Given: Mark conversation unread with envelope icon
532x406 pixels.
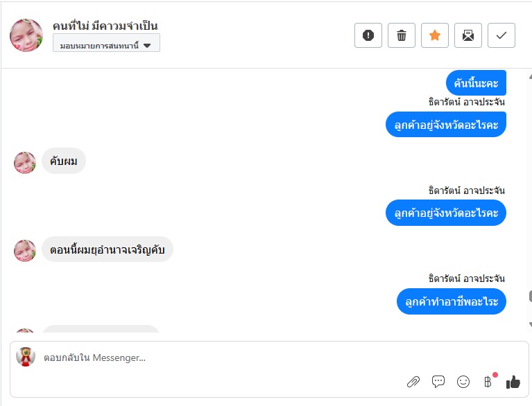Looking at the screenshot, I should (x=468, y=35).
